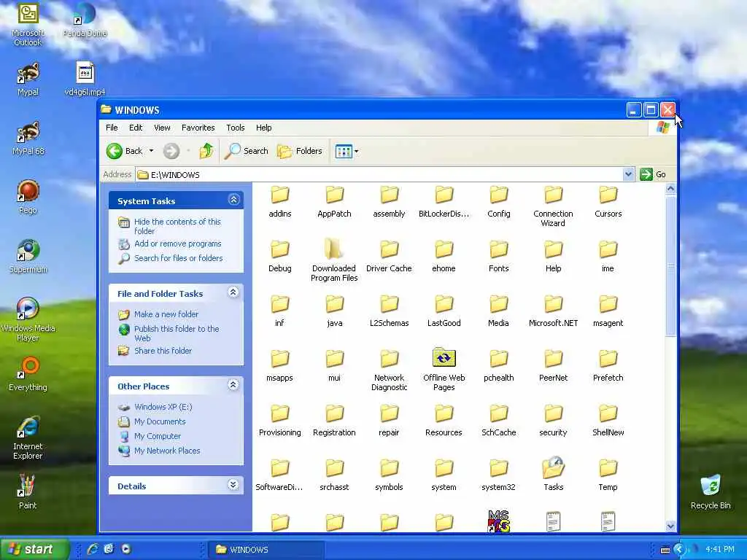Select the Panda Dome desktop shortcut

(85, 19)
